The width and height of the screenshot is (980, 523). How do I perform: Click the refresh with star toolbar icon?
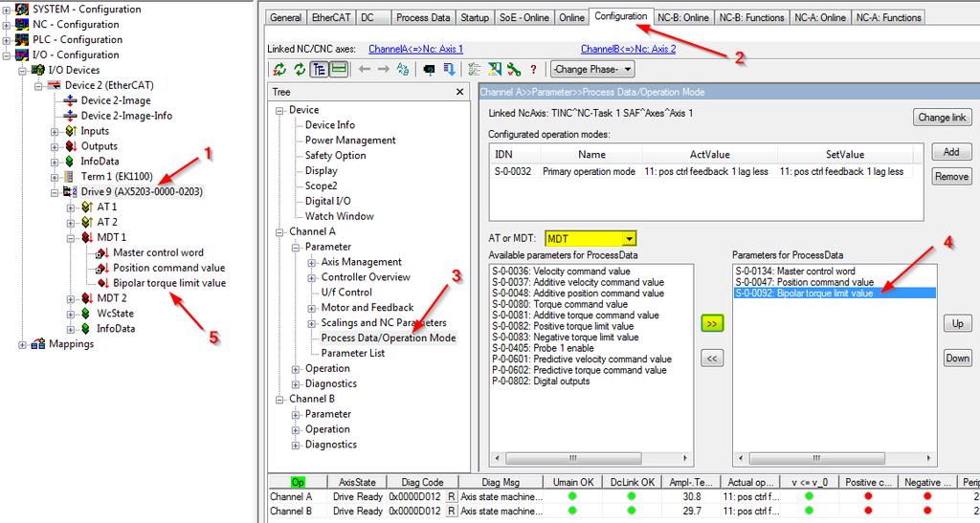(x=279, y=69)
